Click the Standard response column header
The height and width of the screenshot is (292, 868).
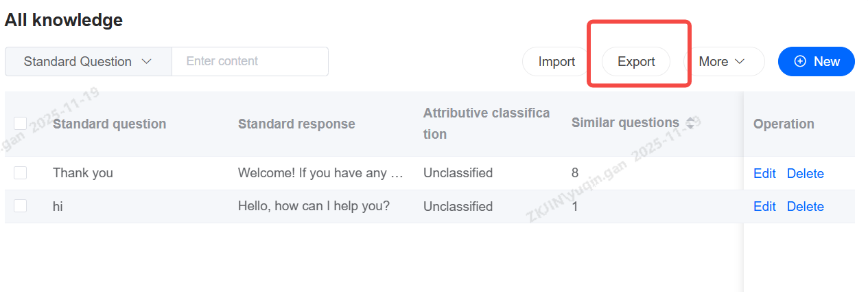(296, 124)
